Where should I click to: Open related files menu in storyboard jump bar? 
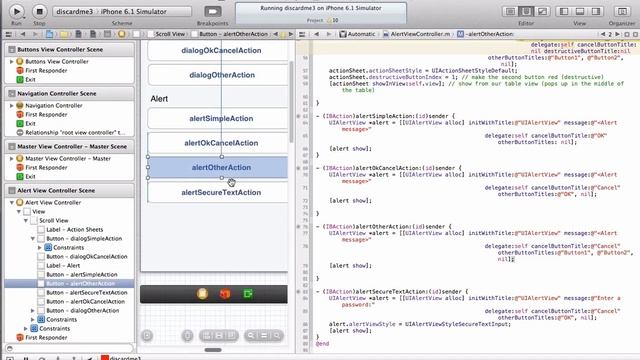(9, 34)
